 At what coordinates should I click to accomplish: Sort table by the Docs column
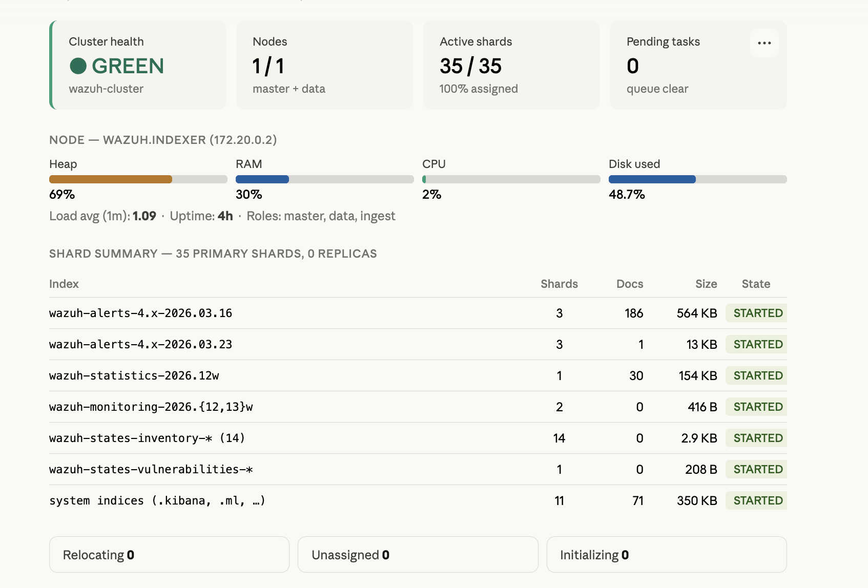point(629,284)
